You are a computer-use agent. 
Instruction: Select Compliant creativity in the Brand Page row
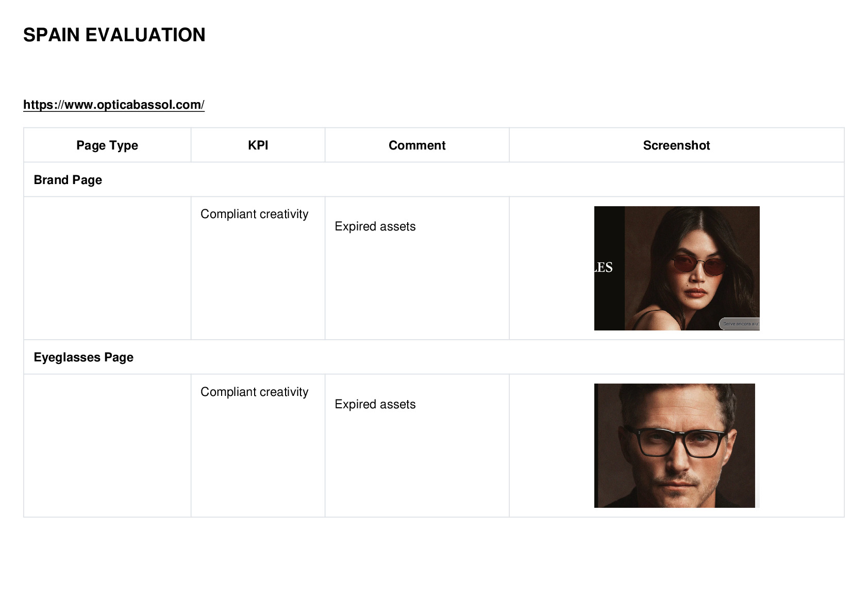click(x=254, y=214)
